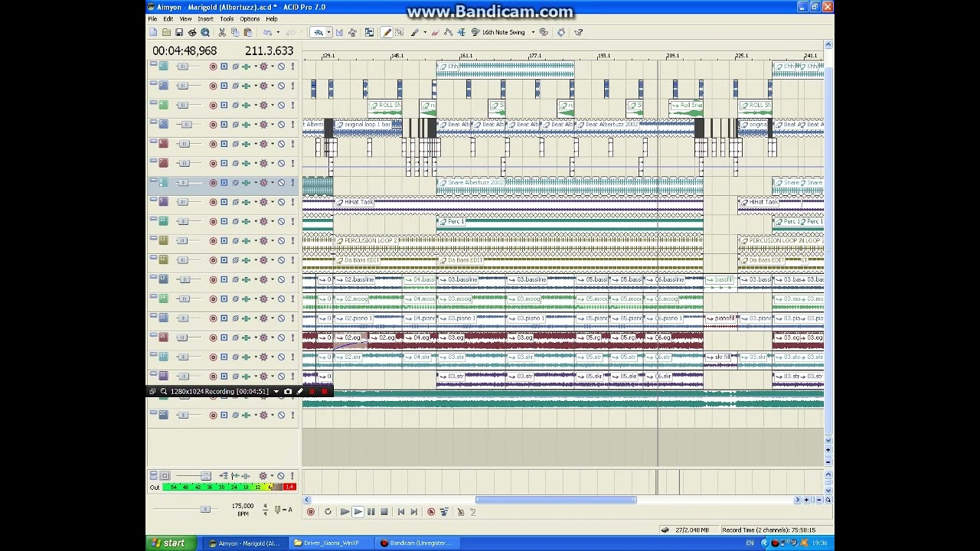Toggle Loop Playback in the transport bar
980x551 pixels.
point(328,512)
